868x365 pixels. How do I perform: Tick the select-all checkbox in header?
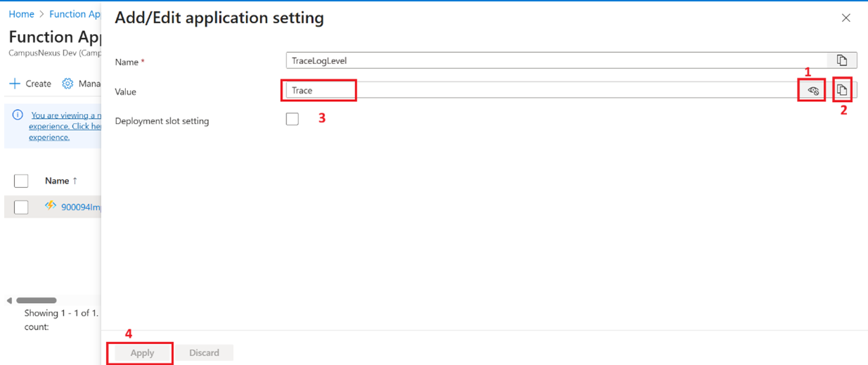coord(21,181)
